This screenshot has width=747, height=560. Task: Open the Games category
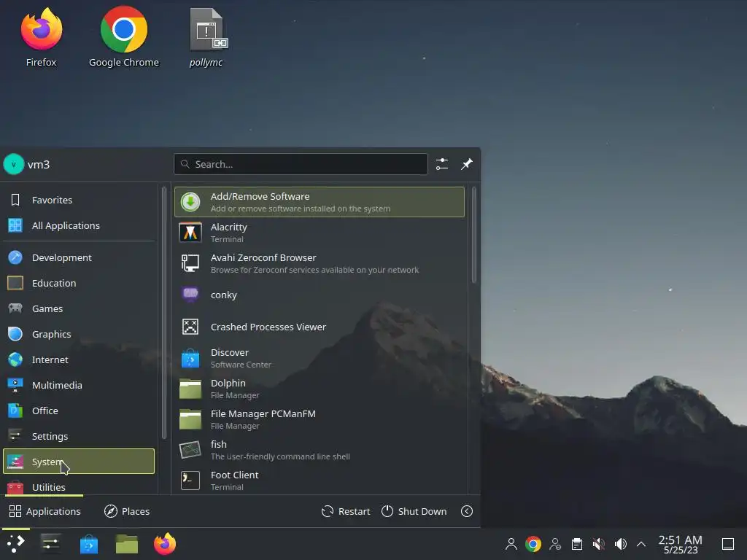point(79,308)
